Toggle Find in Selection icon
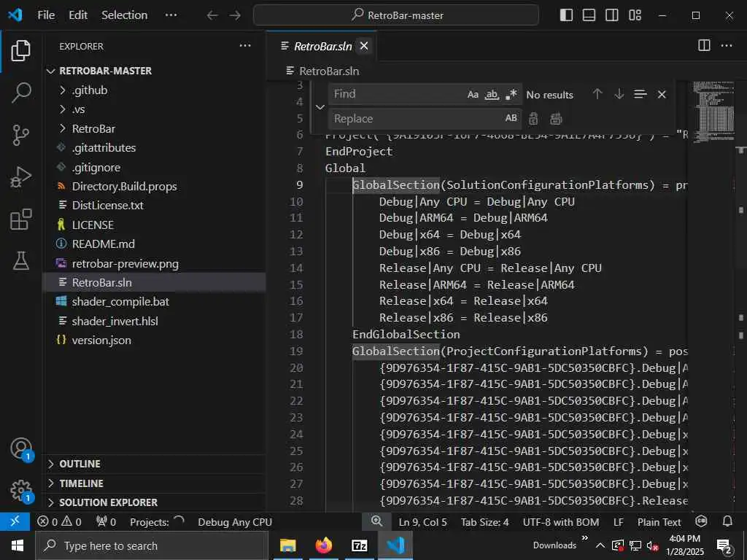 (640, 94)
